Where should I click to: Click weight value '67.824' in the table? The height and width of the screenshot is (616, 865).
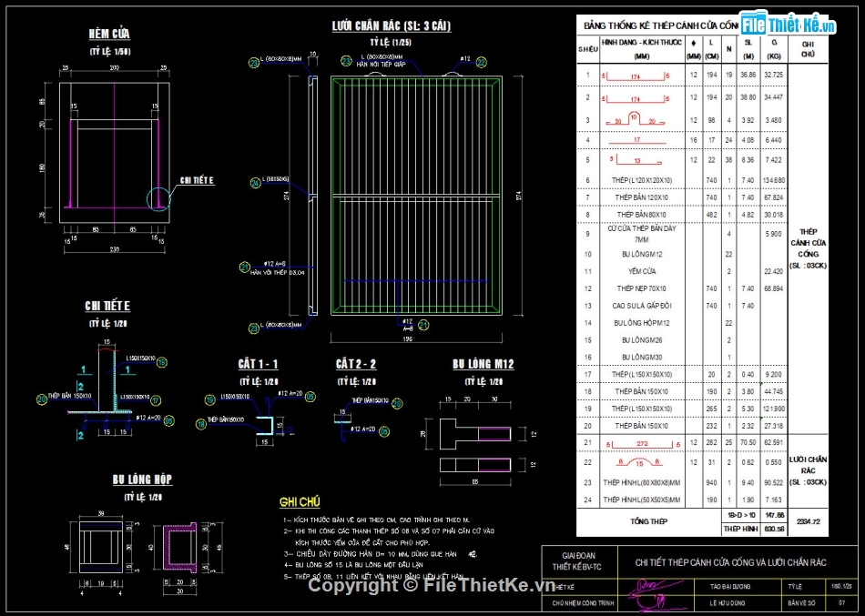[775, 197]
